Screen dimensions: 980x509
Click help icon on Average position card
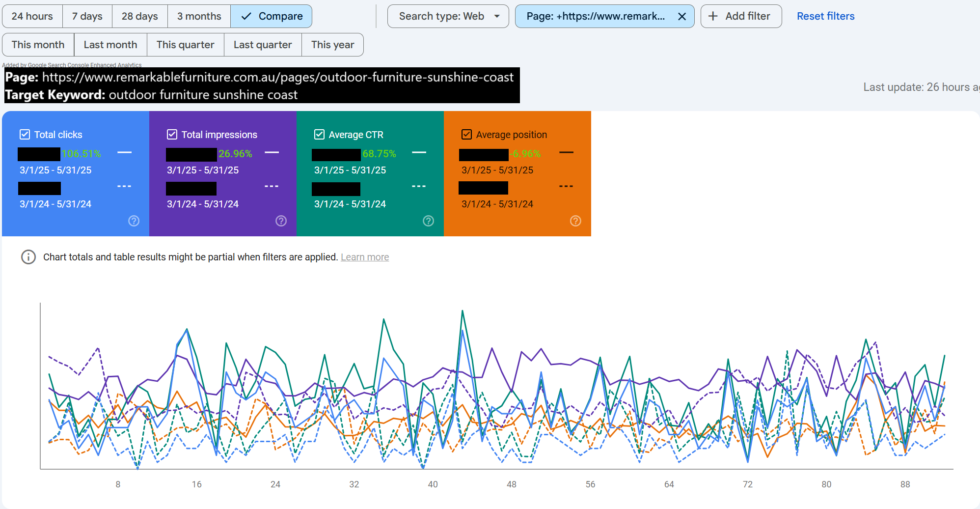point(575,221)
